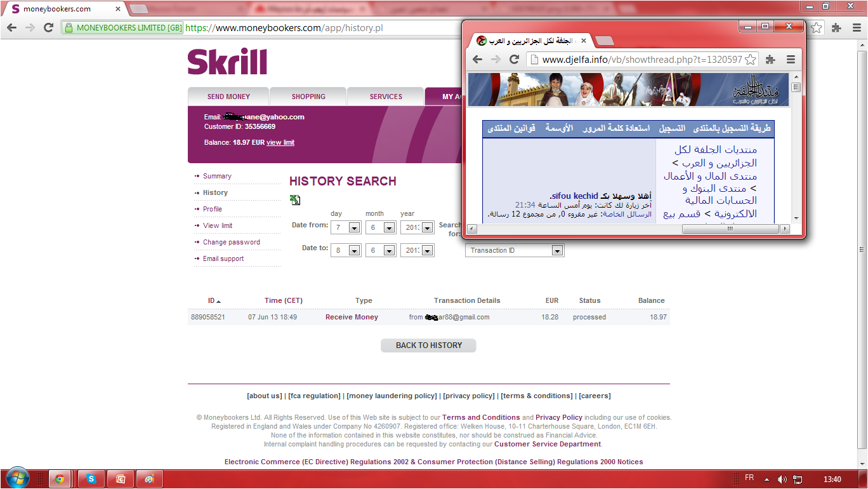868x489 pixels.
Task: Open the Date from day dropdown
Action: [346, 228]
